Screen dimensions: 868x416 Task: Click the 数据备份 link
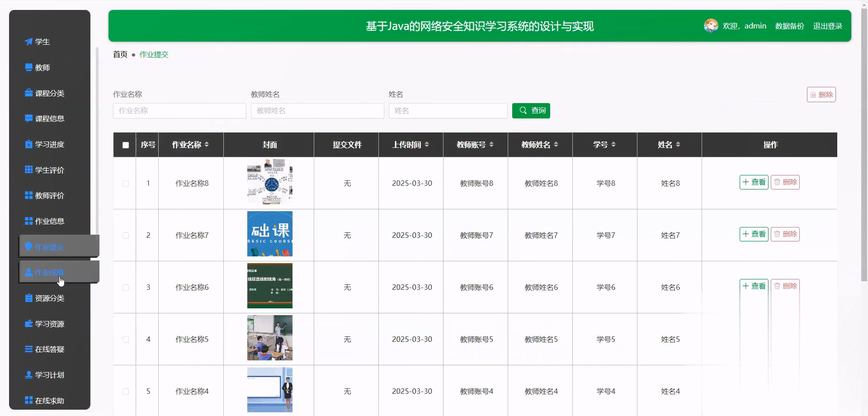point(789,26)
